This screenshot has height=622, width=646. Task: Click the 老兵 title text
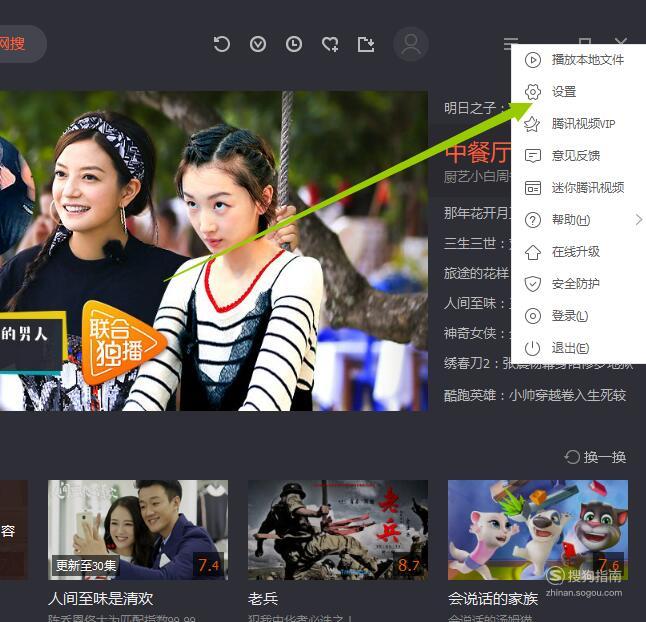point(263,599)
